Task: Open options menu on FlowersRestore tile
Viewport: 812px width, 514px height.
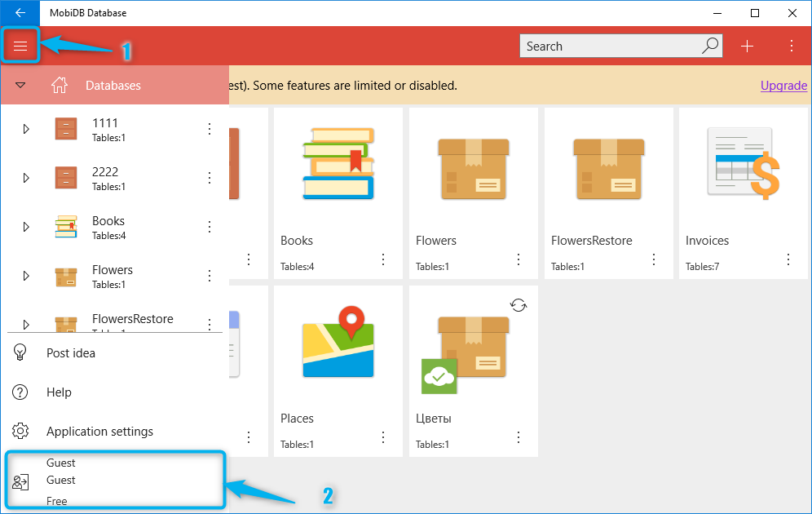Action: [654, 259]
